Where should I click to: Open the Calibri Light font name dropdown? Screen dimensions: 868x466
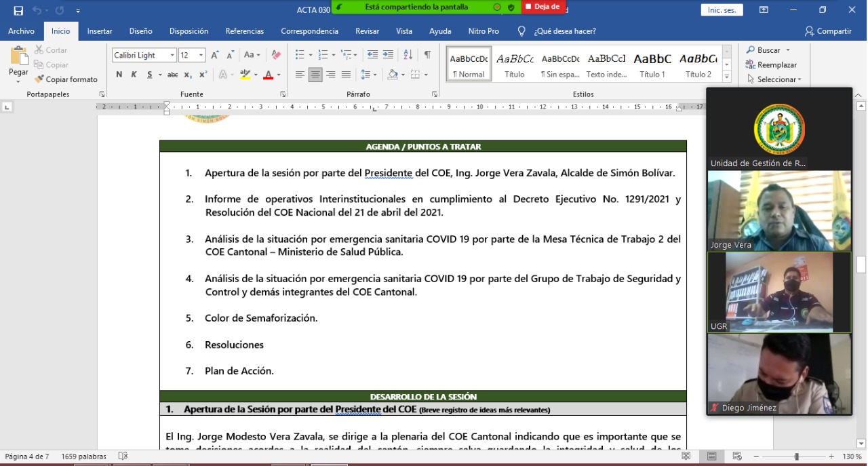pos(173,55)
